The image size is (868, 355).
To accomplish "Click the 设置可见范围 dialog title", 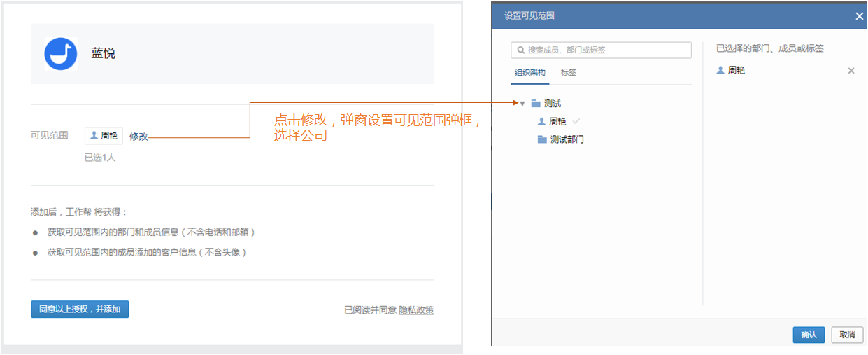I will pyautogui.click(x=529, y=15).
